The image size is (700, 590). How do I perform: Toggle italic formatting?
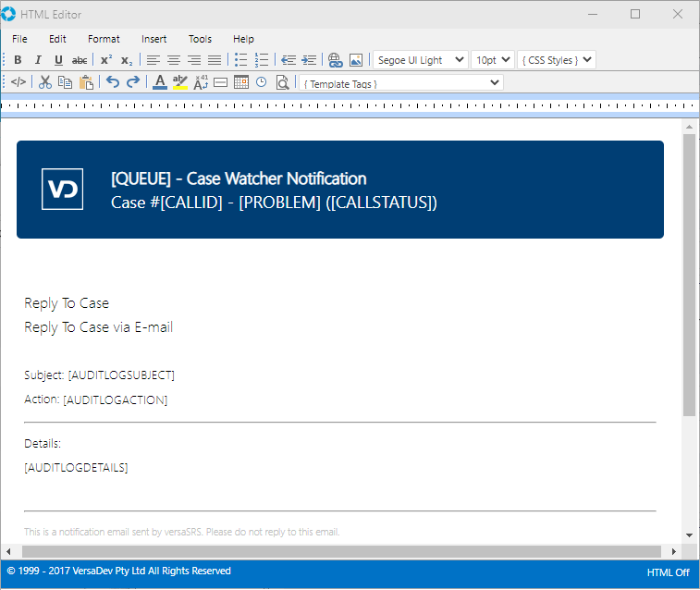coord(38,60)
